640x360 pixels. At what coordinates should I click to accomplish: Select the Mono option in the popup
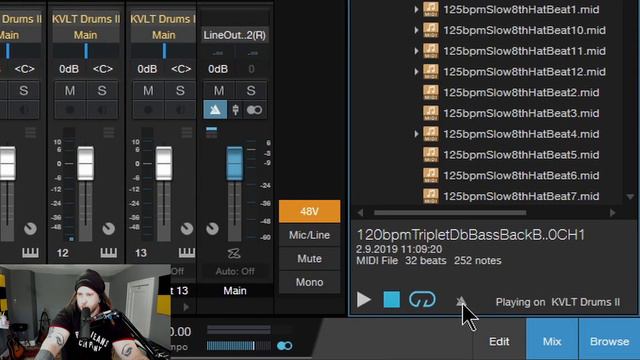pyautogui.click(x=309, y=282)
